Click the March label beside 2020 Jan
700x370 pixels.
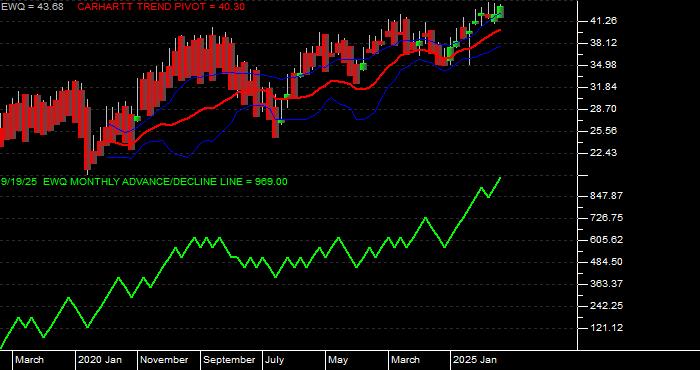30,360
